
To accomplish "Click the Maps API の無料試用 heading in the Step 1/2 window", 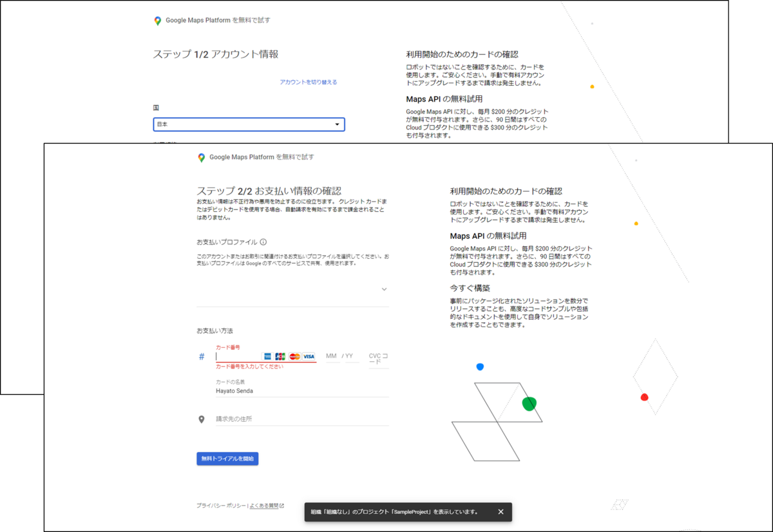I will 444,99.
